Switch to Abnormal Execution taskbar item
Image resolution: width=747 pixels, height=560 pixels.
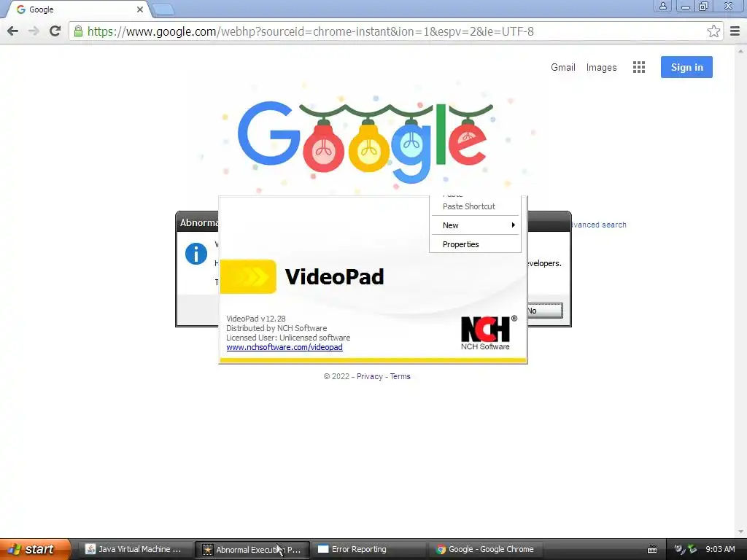point(252,549)
